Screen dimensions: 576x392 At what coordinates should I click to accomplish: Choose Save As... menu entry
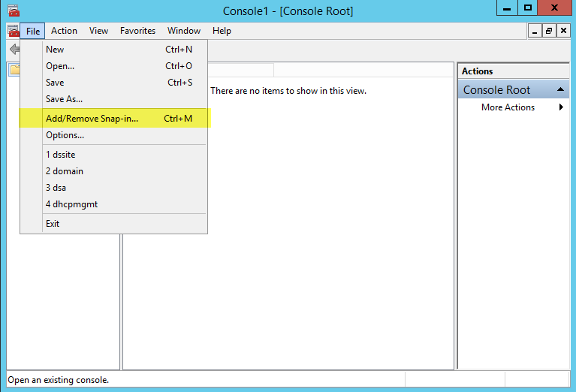pos(64,99)
